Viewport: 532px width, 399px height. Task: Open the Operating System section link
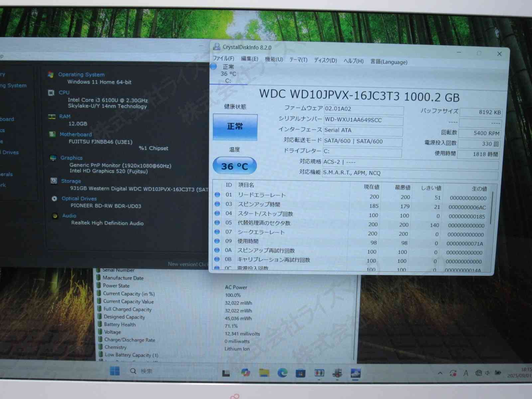click(x=81, y=74)
